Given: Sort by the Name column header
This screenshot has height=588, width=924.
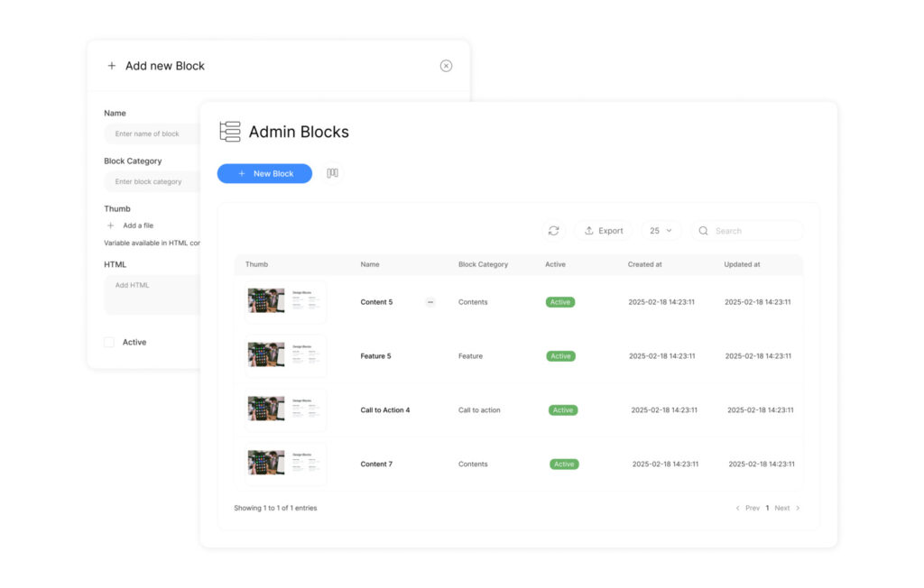Looking at the screenshot, I should pos(370,265).
